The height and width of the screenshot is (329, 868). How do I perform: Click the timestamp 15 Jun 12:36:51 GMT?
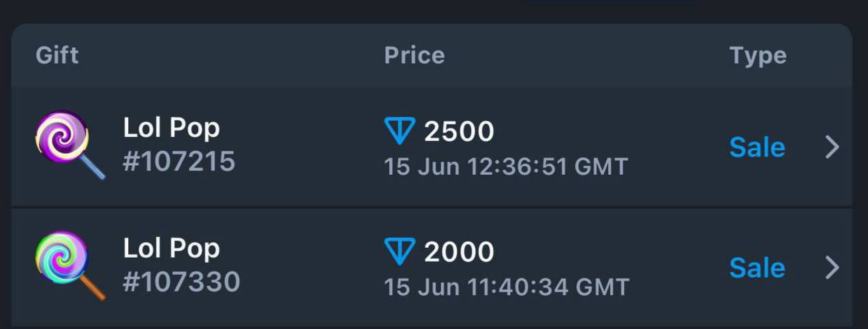506,167
